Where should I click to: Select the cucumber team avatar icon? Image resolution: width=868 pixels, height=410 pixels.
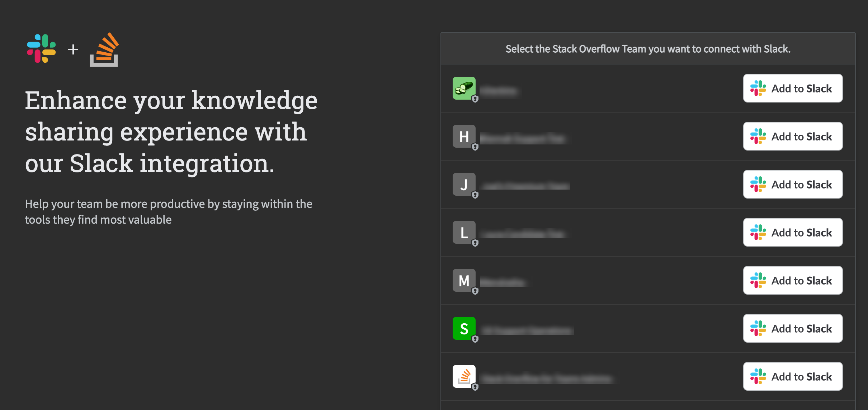464,88
